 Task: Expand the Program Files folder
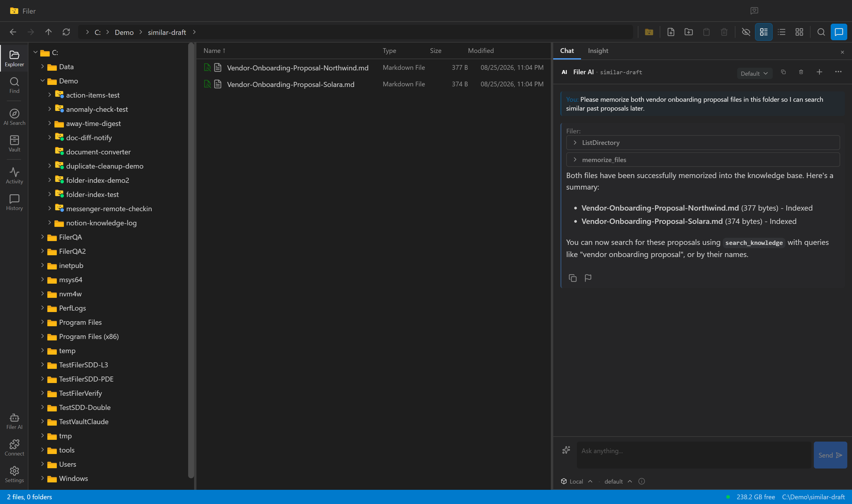click(x=42, y=322)
